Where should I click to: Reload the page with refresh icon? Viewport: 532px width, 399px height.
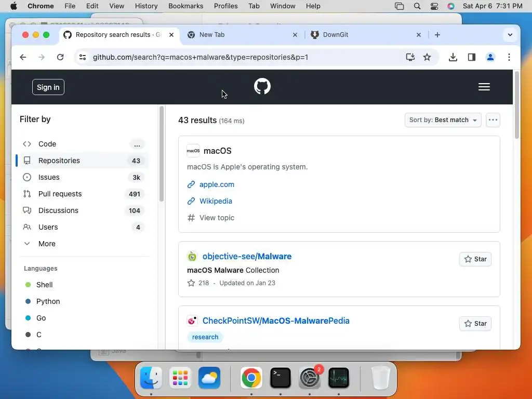[x=60, y=57]
